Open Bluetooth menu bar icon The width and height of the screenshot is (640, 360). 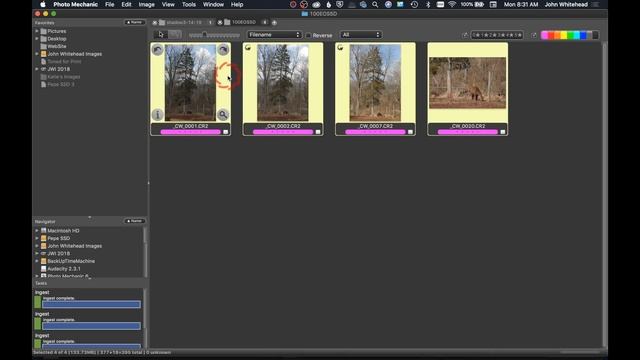pyautogui.click(x=428, y=4)
